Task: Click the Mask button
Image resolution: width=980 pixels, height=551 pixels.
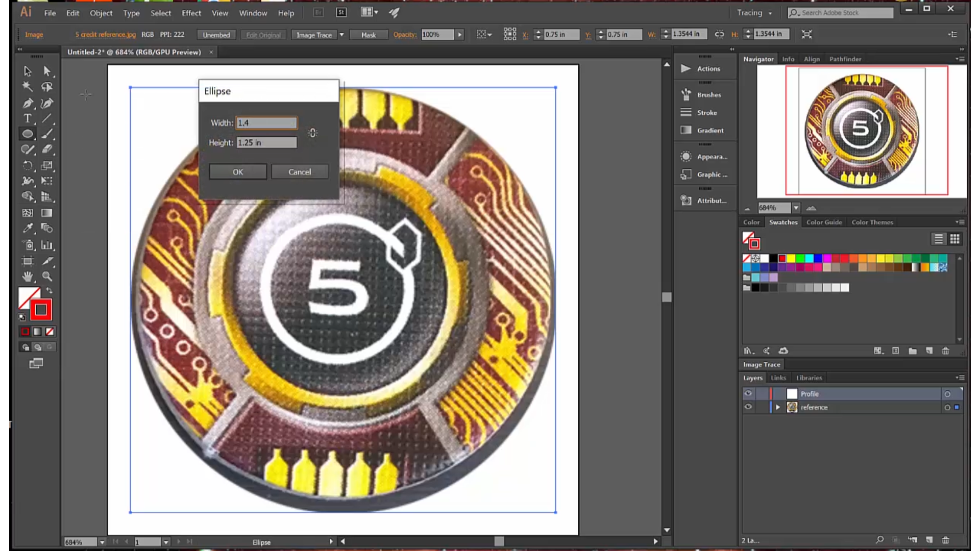Action: click(x=369, y=35)
